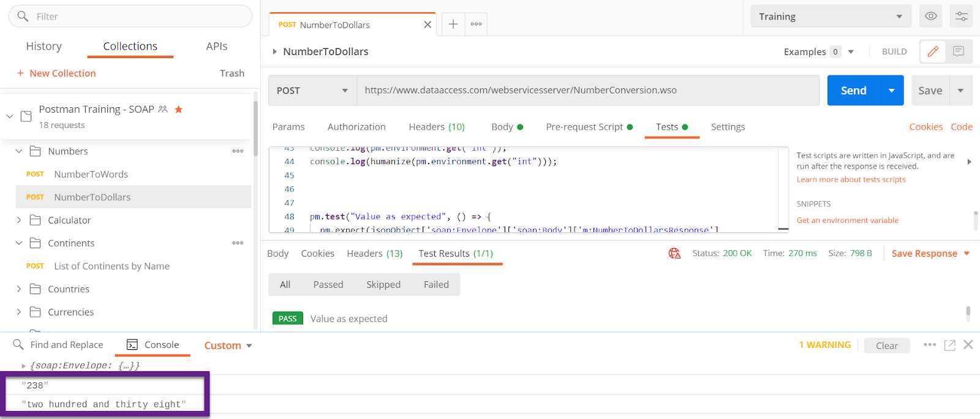Clear the console output
Screen dimensions: 980x419
point(887,345)
